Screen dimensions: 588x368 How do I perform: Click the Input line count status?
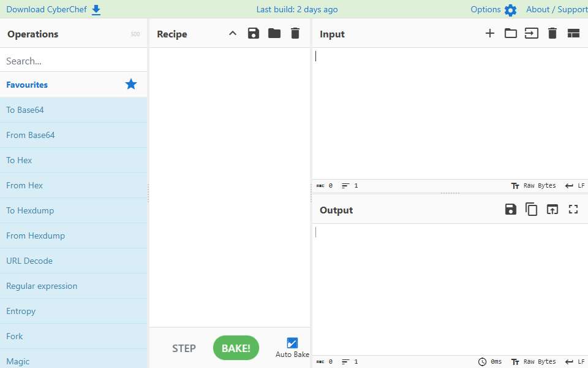pos(350,185)
